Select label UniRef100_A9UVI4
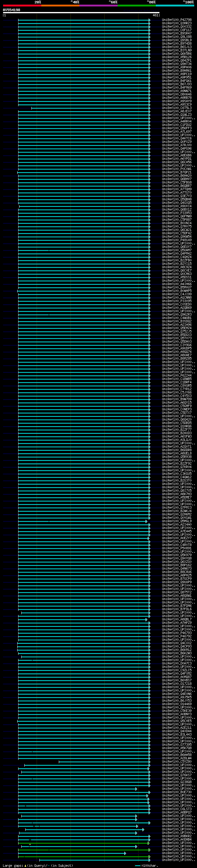 pyautogui.click(x=177, y=206)
